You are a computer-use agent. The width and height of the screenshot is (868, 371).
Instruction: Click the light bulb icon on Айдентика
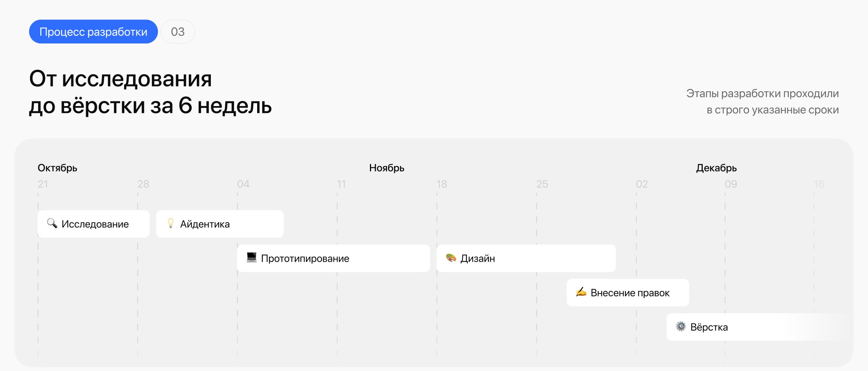tap(171, 223)
